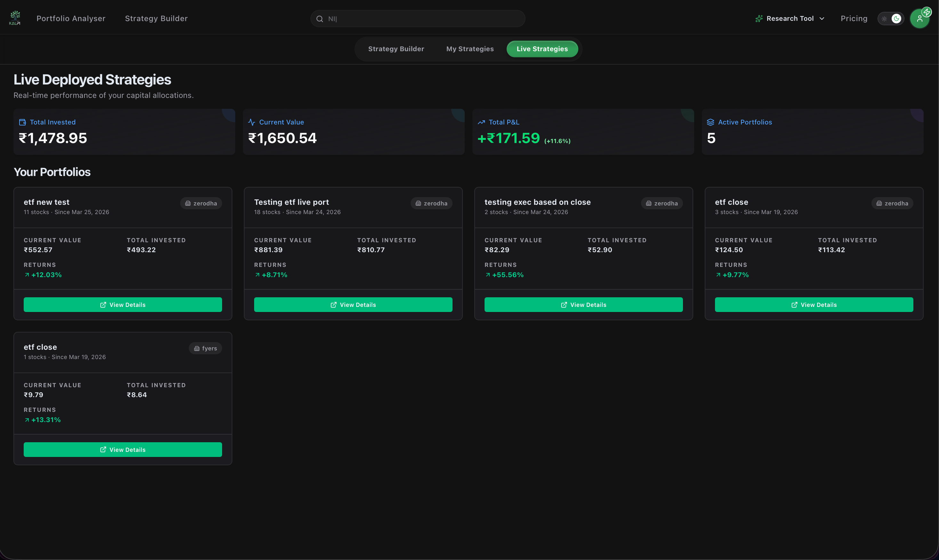Open the user profile avatar

coord(919,19)
